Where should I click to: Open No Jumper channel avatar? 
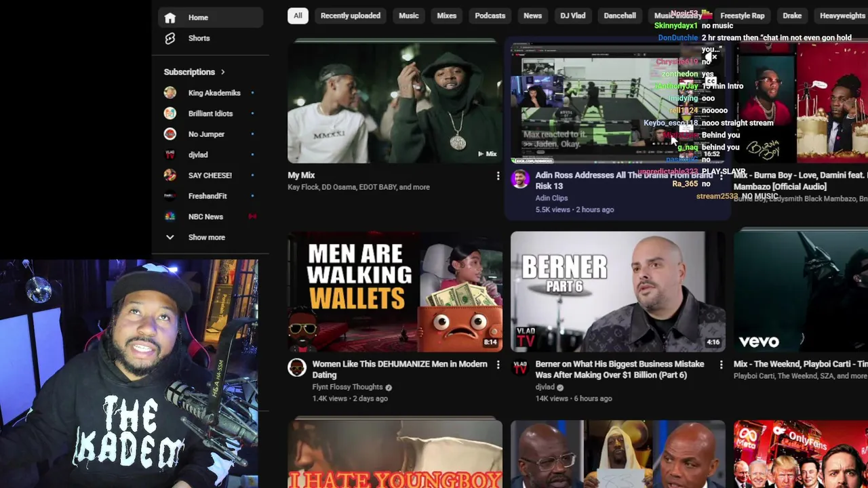[170, 134]
